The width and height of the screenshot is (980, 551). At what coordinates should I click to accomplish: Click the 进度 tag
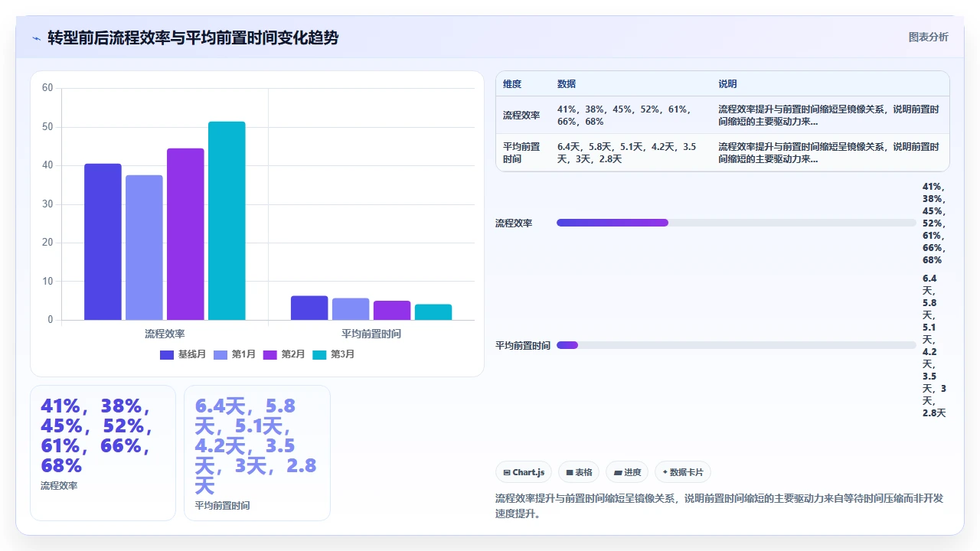point(627,472)
